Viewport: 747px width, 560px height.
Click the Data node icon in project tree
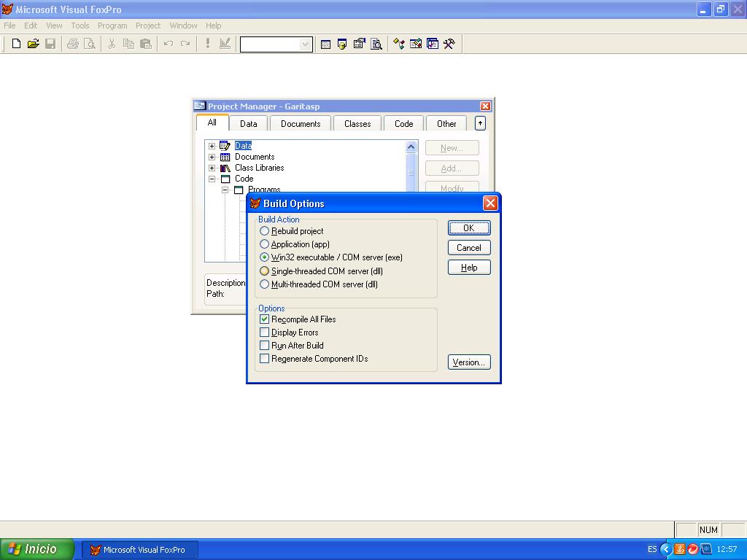tap(225, 146)
